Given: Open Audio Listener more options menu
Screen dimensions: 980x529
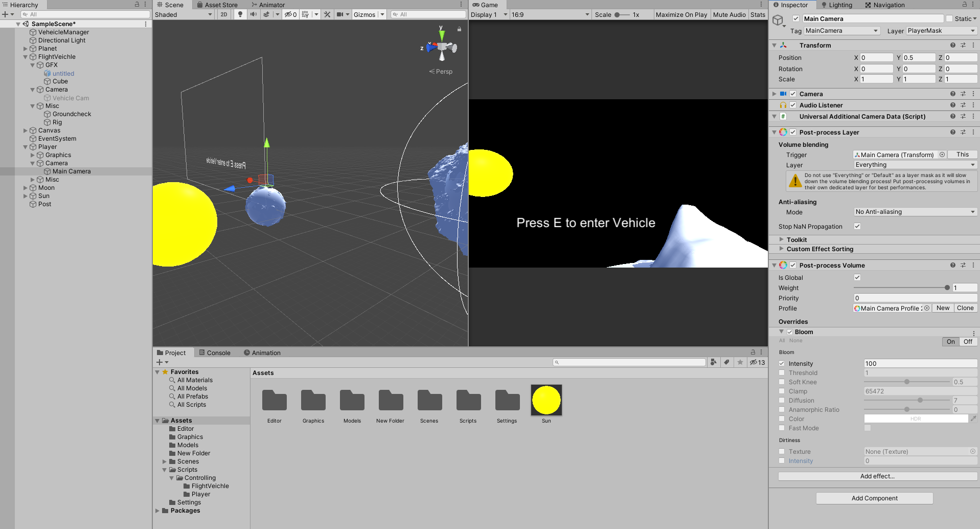Looking at the screenshot, I should pos(973,105).
